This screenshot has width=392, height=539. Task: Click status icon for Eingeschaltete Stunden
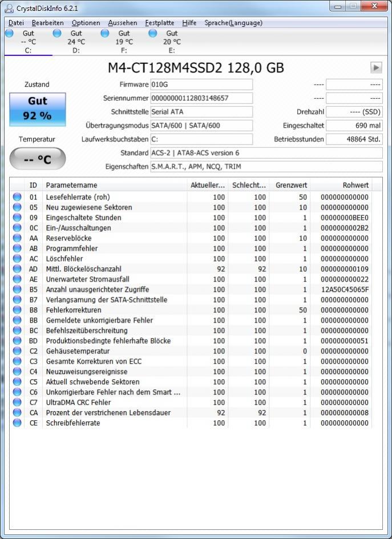(17, 218)
